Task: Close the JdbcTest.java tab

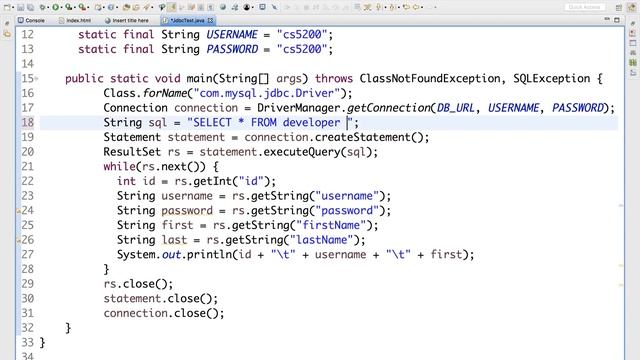Action: 210,20
